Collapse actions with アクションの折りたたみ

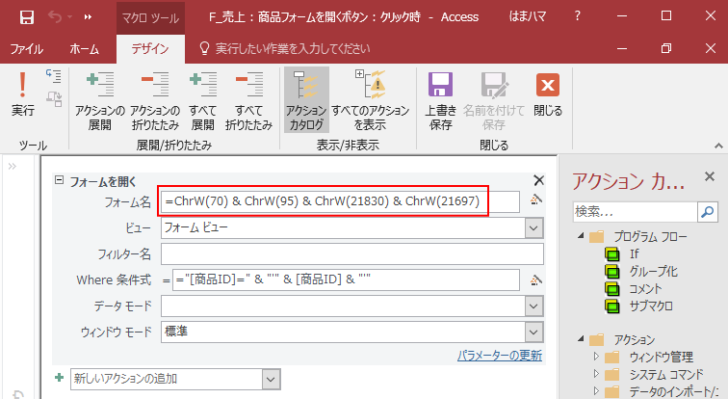click(155, 101)
